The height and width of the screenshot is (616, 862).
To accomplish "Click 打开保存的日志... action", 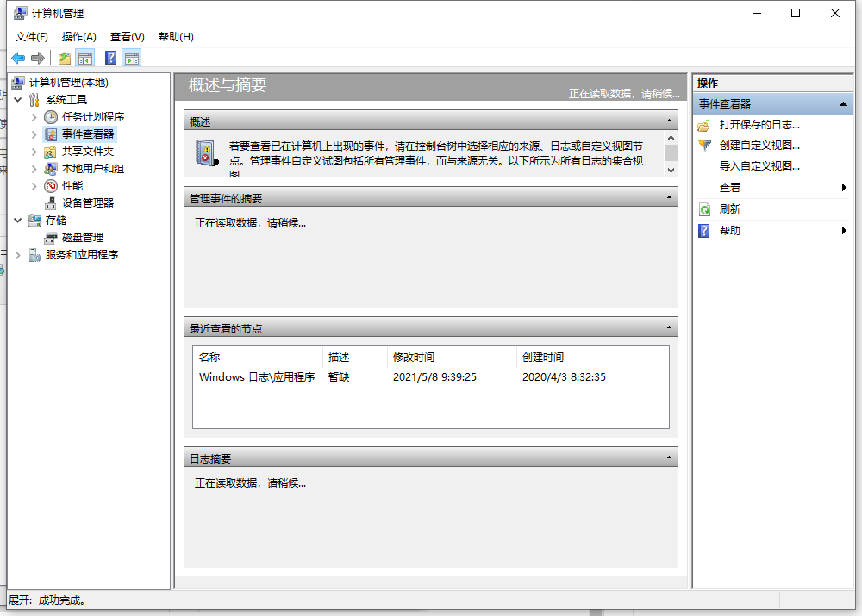I will [759, 125].
